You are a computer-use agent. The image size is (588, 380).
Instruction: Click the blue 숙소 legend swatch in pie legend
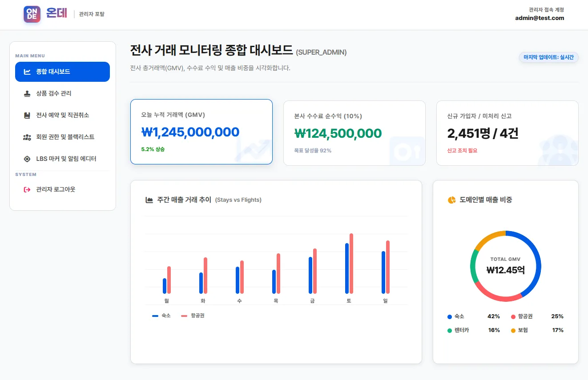point(450,317)
